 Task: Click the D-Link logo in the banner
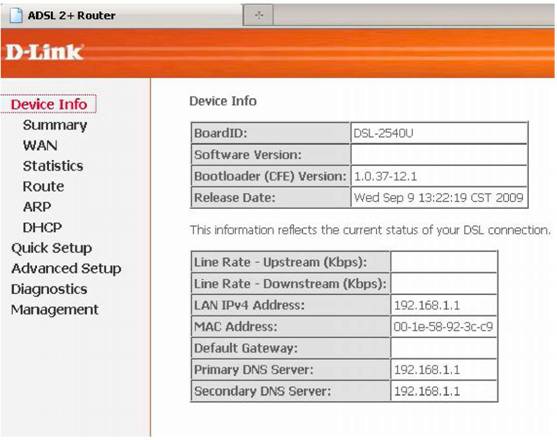click(44, 53)
